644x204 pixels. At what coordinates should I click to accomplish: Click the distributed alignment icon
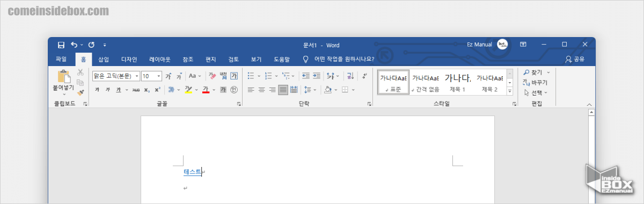click(x=294, y=90)
